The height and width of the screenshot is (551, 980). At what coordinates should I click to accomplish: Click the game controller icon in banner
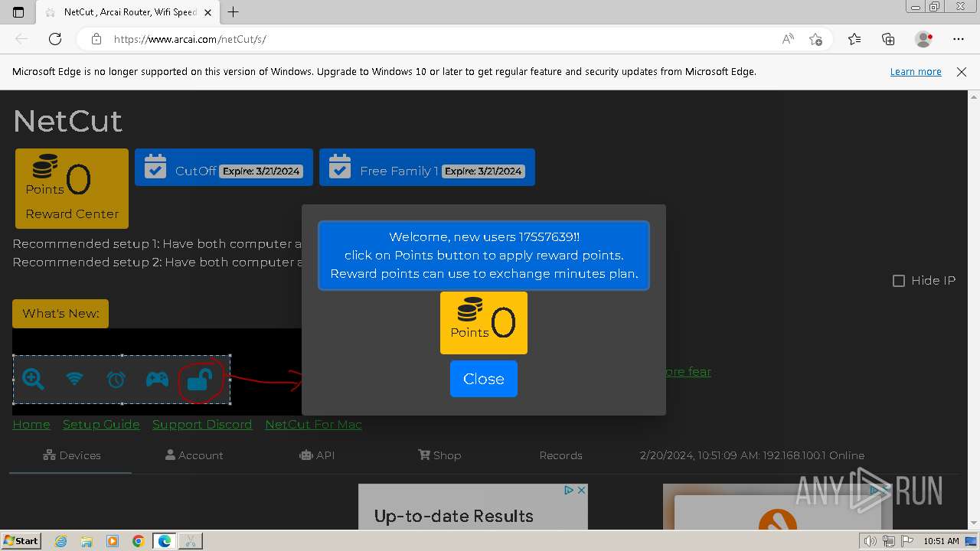click(157, 379)
